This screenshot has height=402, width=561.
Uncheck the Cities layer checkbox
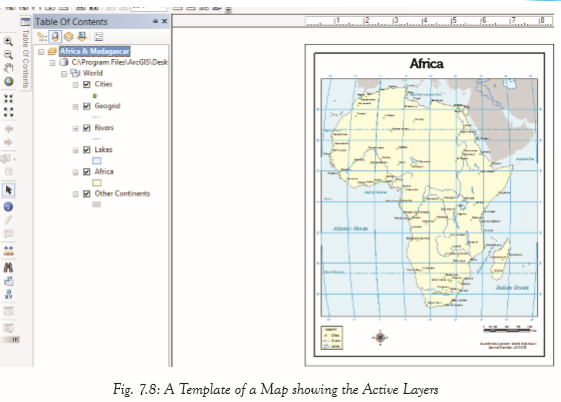coord(87,84)
